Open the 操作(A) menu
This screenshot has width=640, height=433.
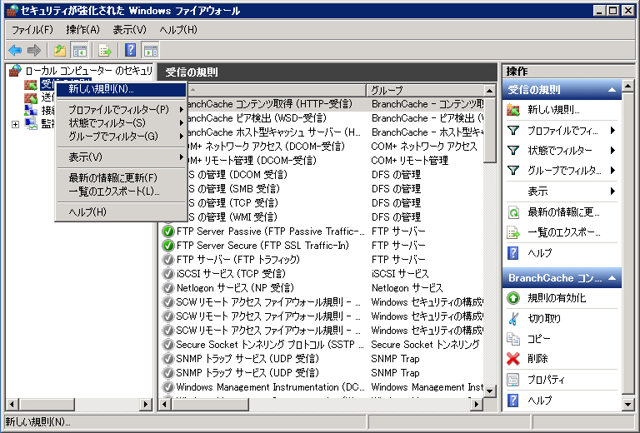83,30
